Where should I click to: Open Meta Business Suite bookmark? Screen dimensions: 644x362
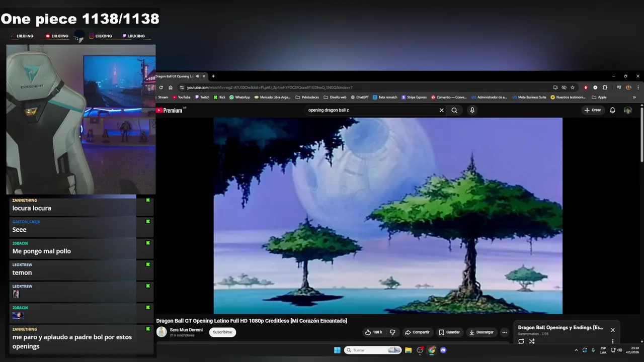coord(529,97)
